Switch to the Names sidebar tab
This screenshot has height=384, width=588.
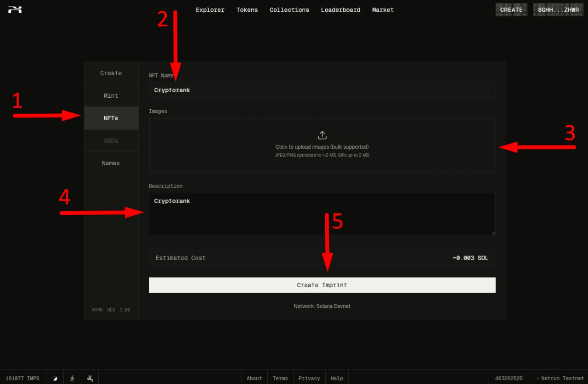[111, 163]
